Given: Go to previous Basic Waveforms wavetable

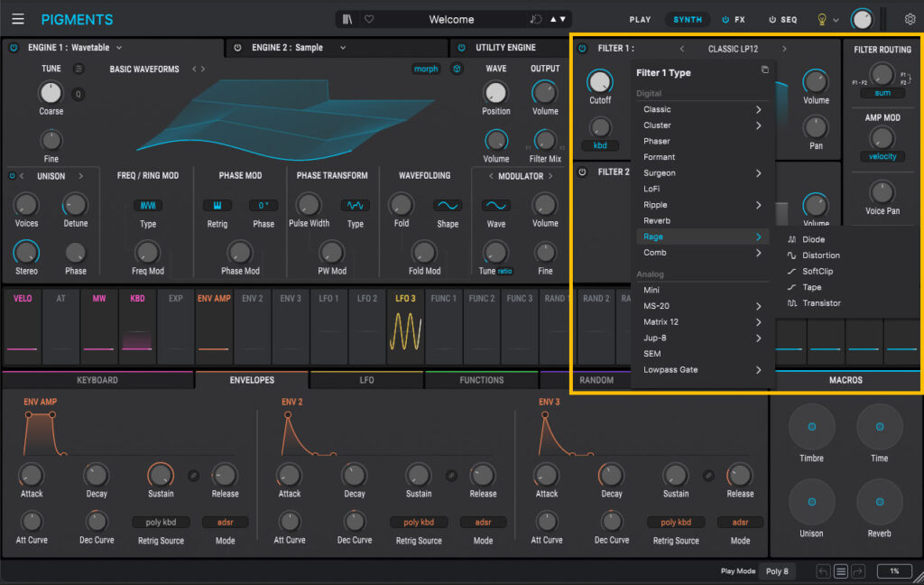Looking at the screenshot, I should [194, 69].
